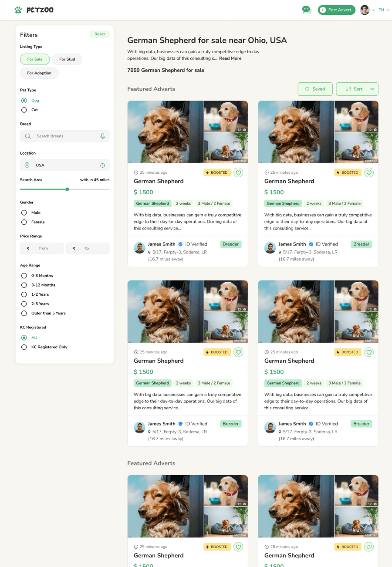This screenshot has width=392, height=567.
Task: Open the main dog photo on top-left card
Action: [x=166, y=132]
